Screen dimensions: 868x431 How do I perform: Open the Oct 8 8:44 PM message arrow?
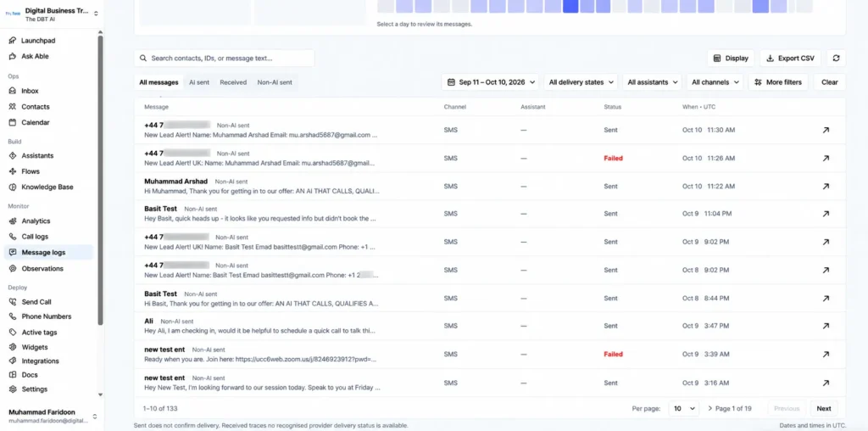coord(826,299)
